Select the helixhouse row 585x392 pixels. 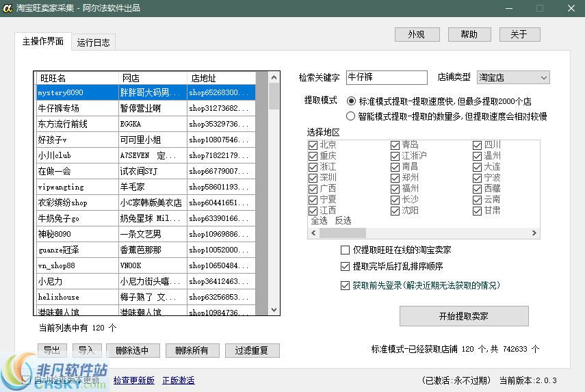[146, 297]
